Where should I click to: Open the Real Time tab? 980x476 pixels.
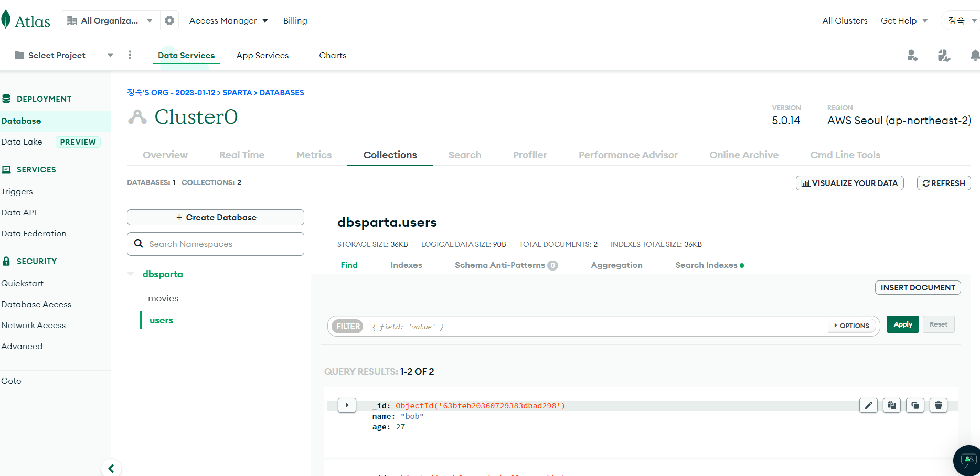tap(242, 155)
